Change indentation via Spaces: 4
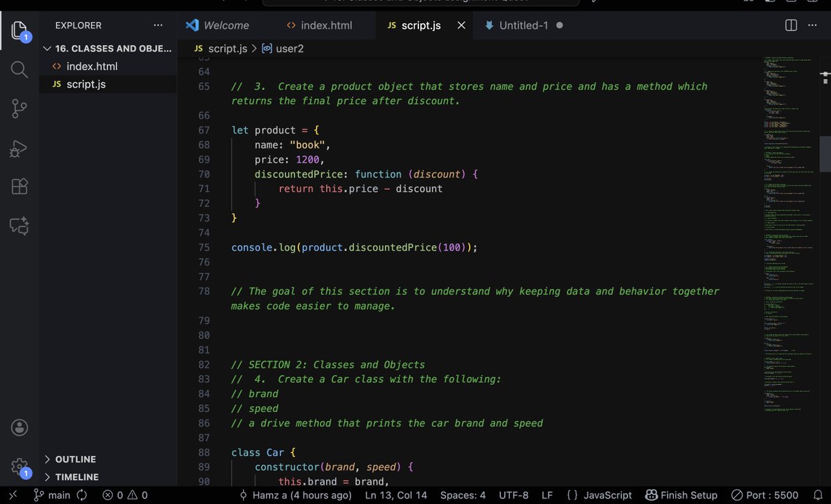This screenshot has width=831, height=504. coord(463,495)
